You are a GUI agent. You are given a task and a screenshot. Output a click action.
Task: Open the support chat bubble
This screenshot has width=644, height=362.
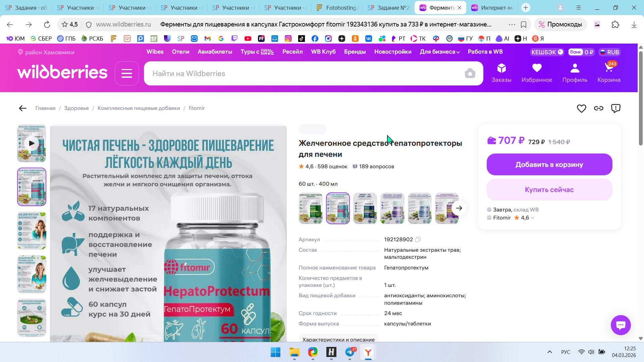pos(621,325)
